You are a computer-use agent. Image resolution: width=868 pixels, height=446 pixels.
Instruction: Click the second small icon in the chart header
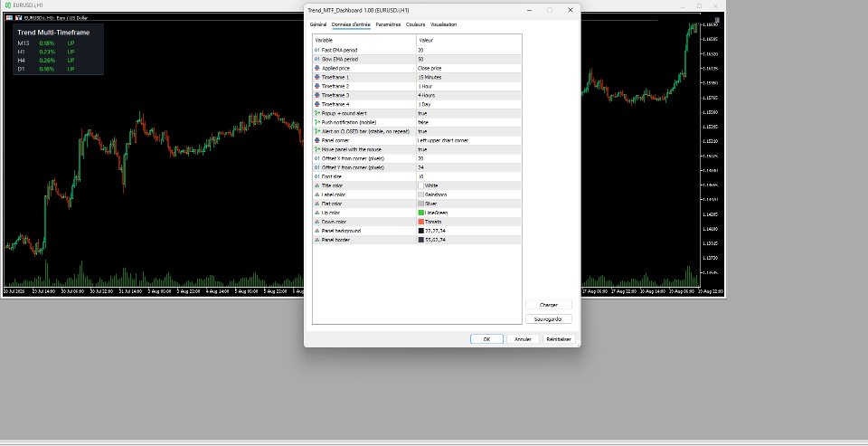[x=18, y=18]
